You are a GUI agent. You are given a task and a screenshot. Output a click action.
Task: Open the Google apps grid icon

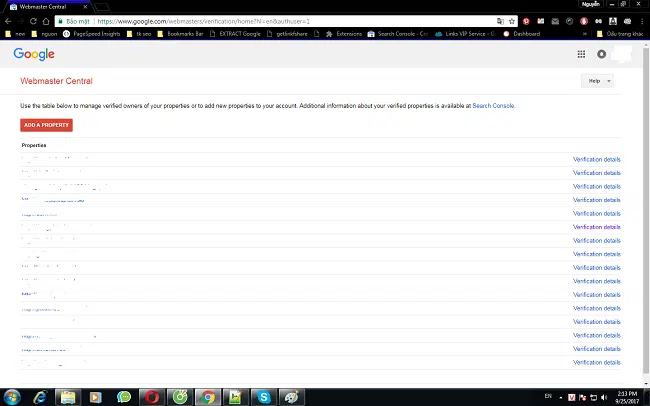click(x=581, y=54)
